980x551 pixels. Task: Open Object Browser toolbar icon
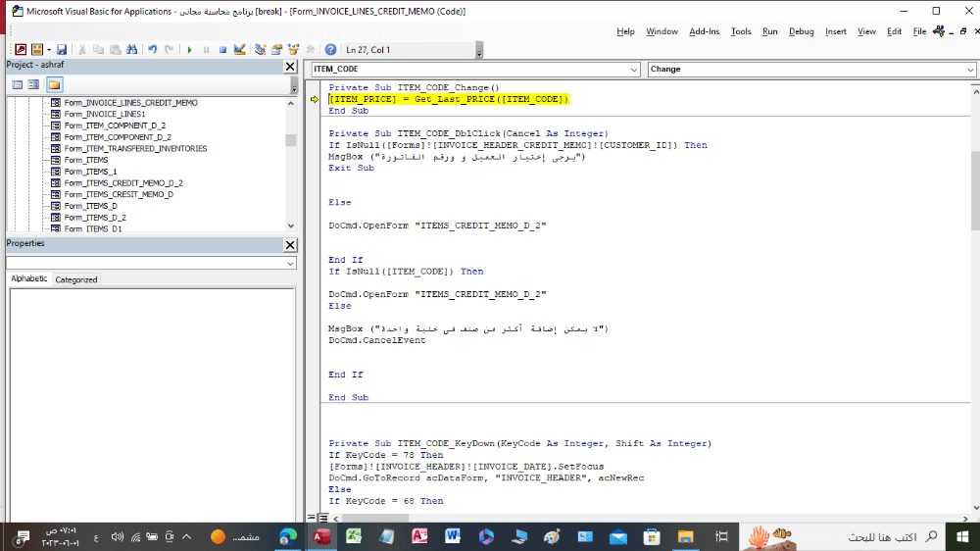point(293,49)
